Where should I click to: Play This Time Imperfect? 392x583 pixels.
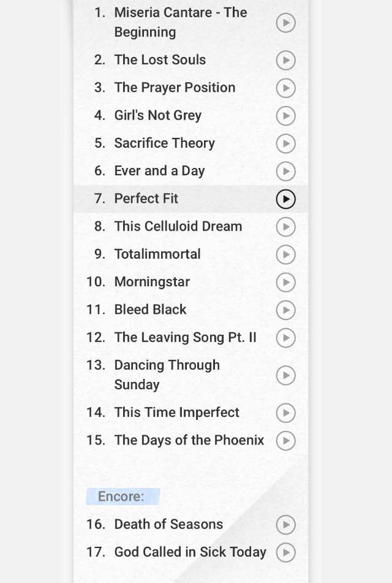286,413
